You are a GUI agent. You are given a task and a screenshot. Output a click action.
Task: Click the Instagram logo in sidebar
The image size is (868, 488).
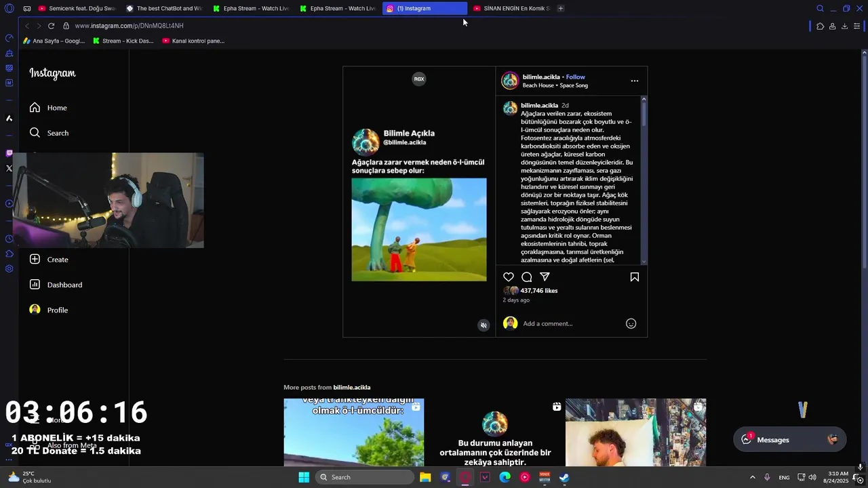52,73
